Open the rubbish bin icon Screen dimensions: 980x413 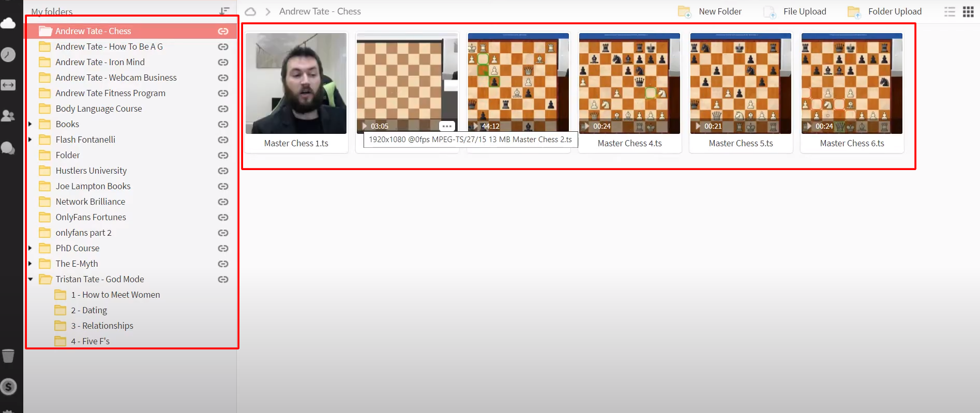[8, 356]
